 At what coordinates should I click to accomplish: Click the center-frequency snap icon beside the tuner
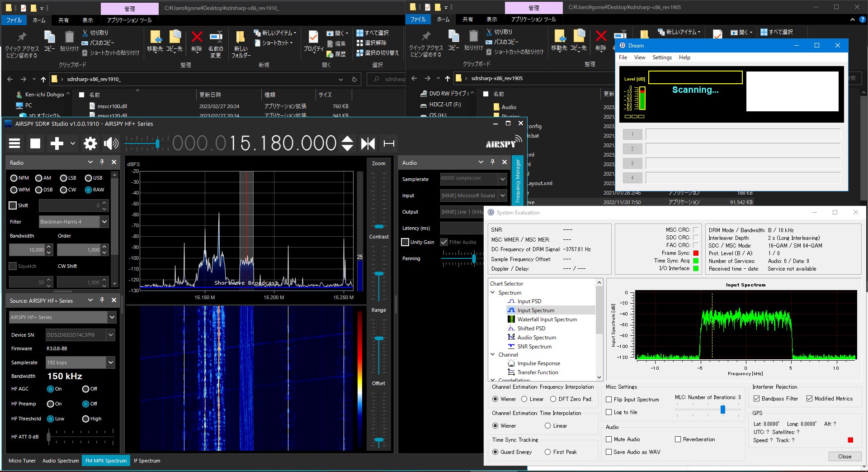coord(368,143)
